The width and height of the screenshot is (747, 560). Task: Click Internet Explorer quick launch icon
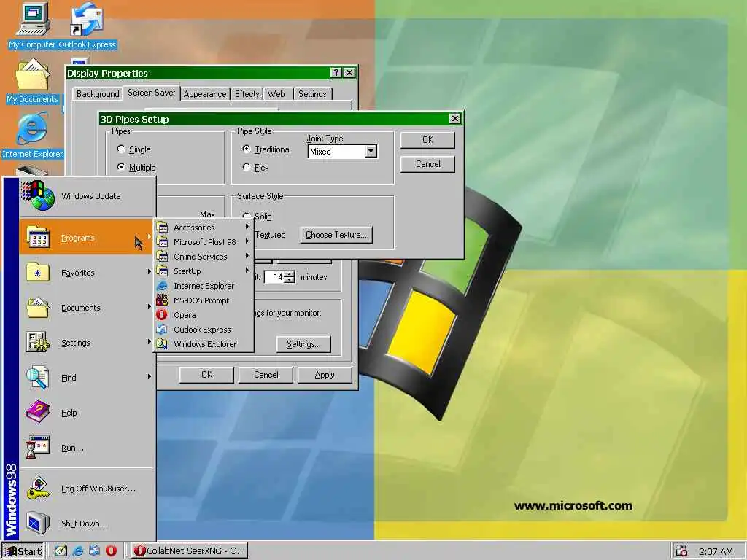point(77,551)
